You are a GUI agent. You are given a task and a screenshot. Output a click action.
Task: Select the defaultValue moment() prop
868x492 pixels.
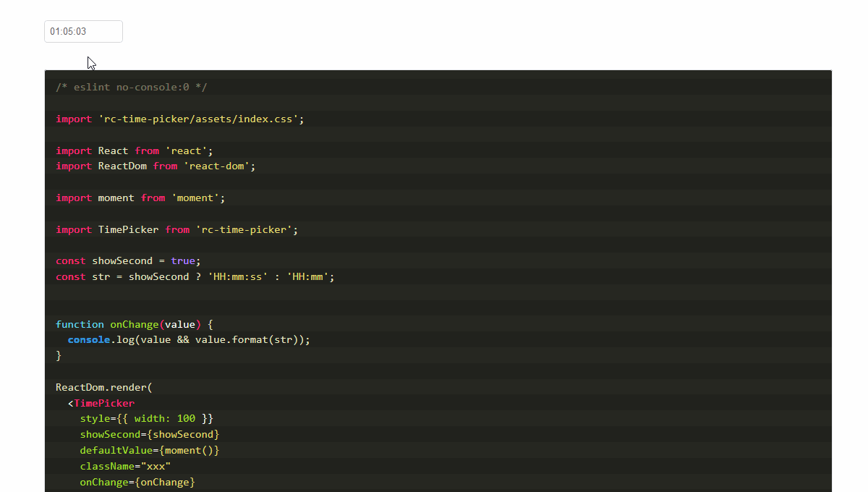tap(149, 450)
